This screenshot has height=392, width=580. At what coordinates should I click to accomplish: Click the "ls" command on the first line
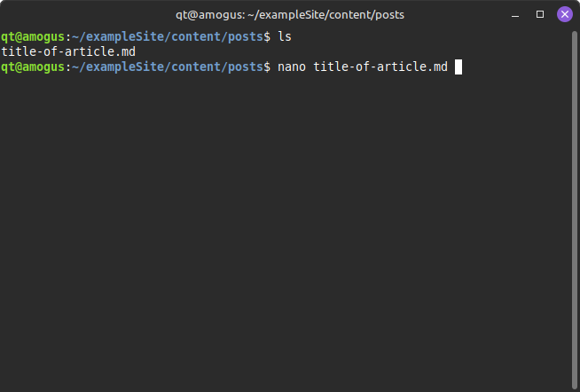coord(284,36)
